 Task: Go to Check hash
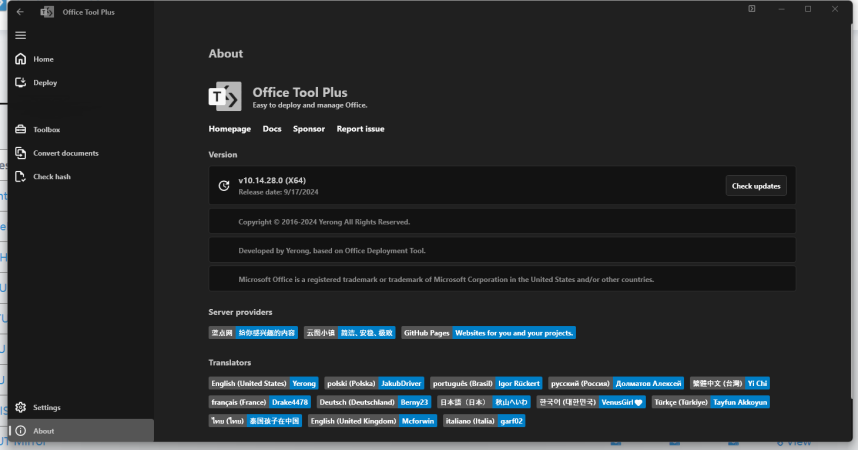click(81, 177)
